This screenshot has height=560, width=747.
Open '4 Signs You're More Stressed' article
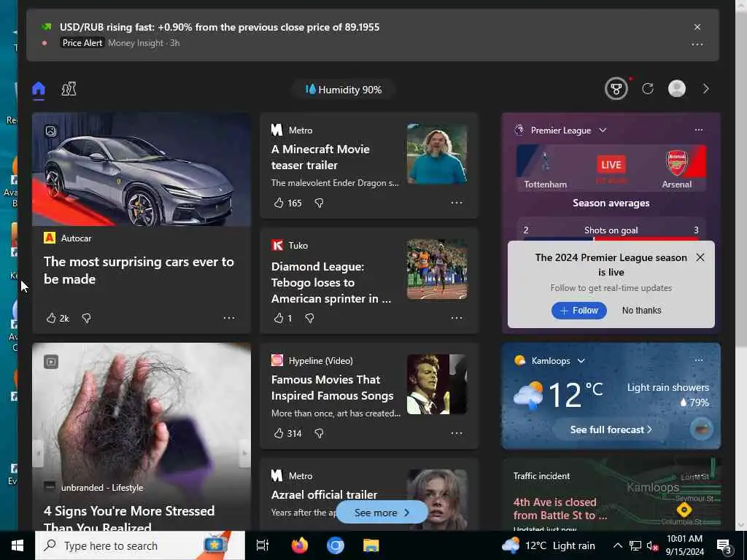click(129, 519)
